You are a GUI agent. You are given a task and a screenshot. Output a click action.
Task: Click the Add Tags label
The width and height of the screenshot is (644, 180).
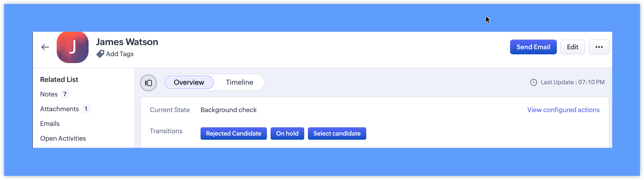point(120,54)
